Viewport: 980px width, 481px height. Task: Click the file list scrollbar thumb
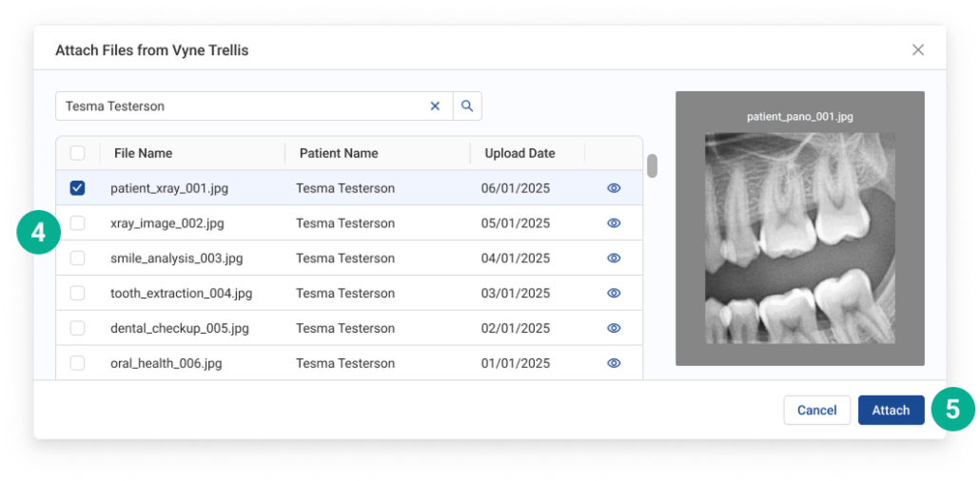point(652,165)
